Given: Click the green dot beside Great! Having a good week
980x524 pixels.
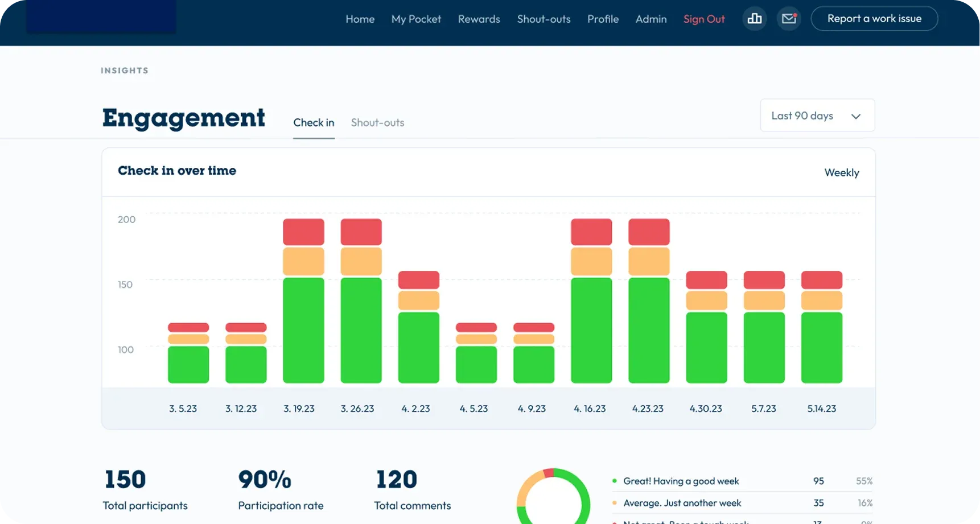Looking at the screenshot, I should click(615, 481).
